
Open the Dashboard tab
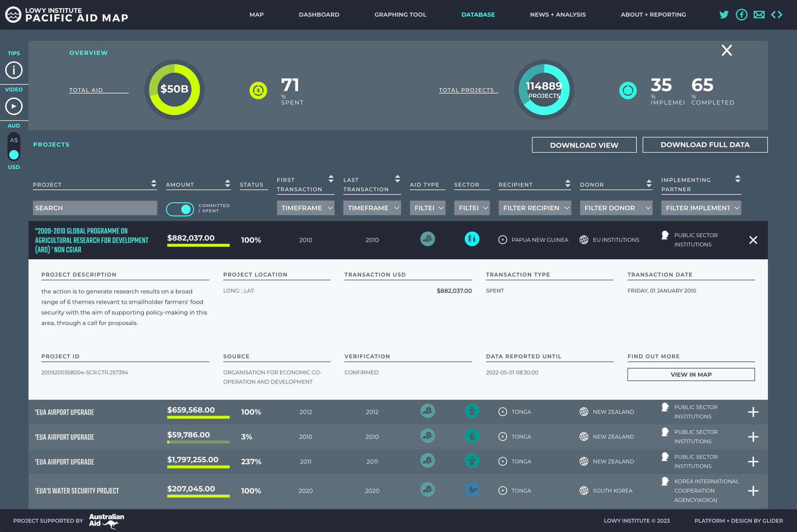point(319,15)
